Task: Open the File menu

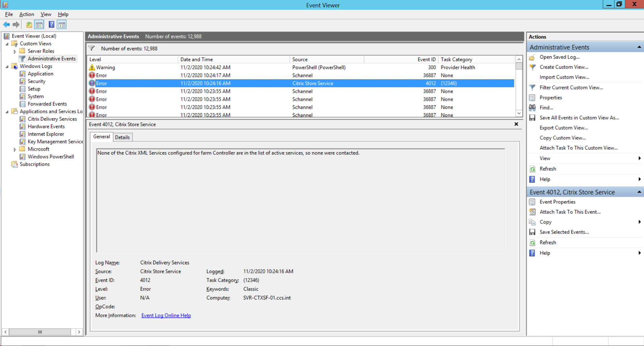Action: [9, 14]
